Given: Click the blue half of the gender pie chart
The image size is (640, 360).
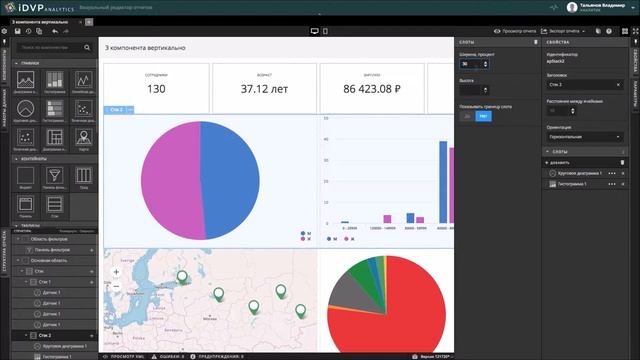Looking at the screenshot, I should (x=231, y=180).
